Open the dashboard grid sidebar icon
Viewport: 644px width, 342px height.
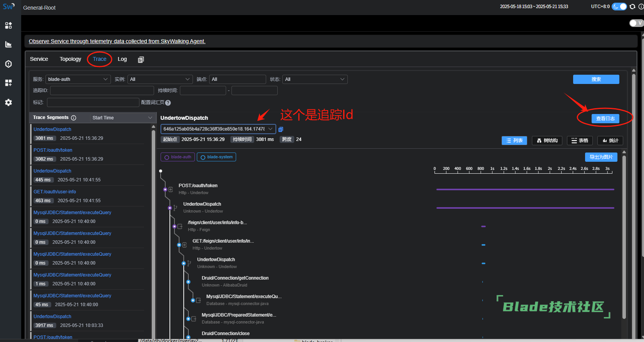[8, 25]
